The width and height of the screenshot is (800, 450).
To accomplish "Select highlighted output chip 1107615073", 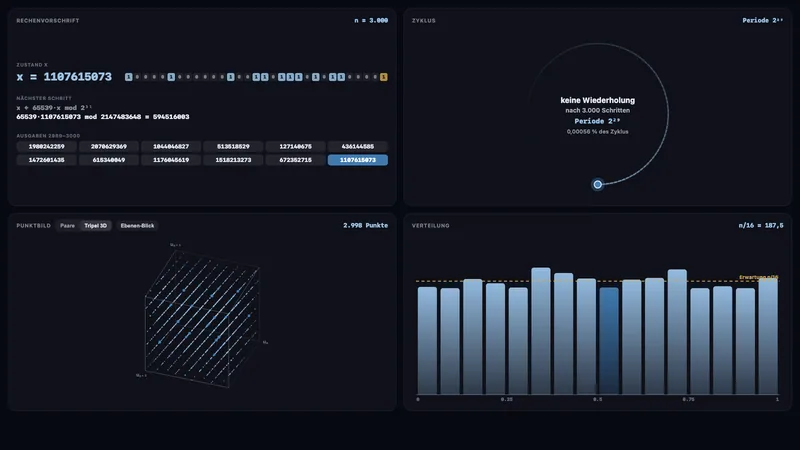I will [x=358, y=160].
